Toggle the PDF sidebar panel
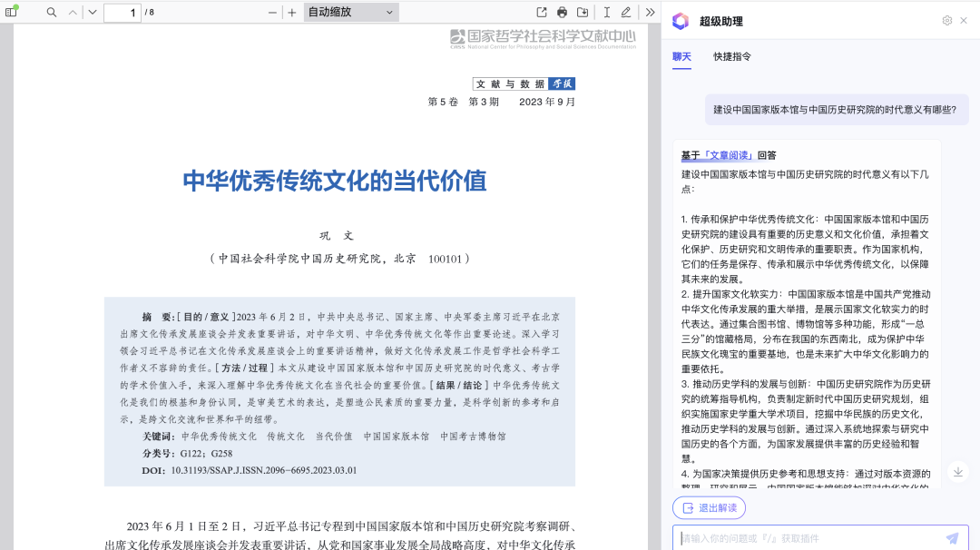This screenshot has width=980, height=550. [x=11, y=12]
